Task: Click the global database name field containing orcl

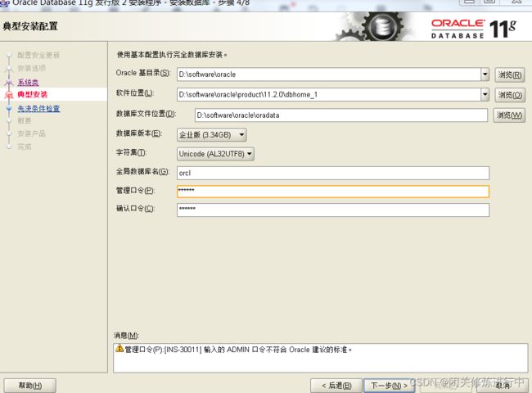Action: point(333,173)
